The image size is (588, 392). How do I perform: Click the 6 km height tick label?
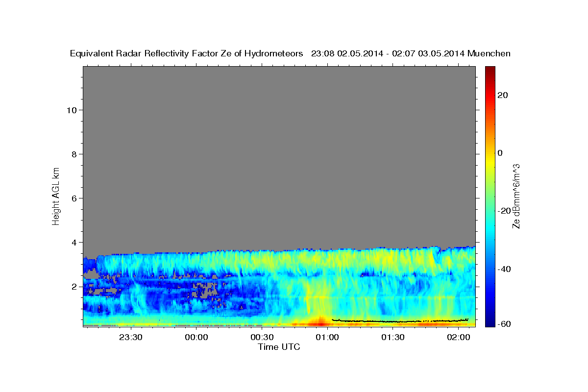coord(73,198)
